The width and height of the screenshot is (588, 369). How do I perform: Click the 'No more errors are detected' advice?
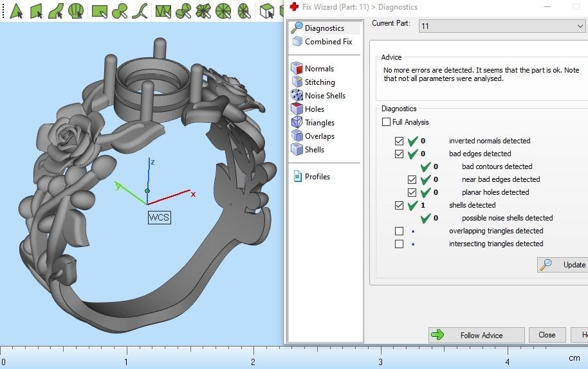point(481,74)
